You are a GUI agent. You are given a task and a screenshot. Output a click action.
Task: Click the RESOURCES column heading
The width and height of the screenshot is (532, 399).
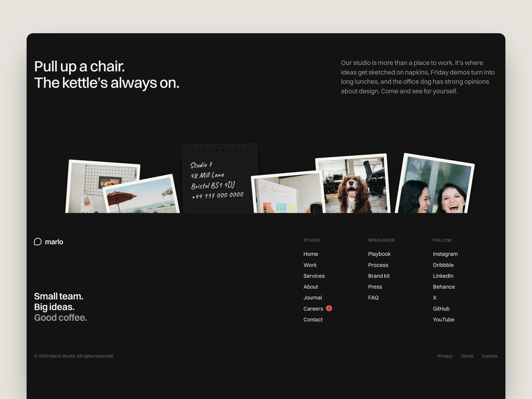381,240
